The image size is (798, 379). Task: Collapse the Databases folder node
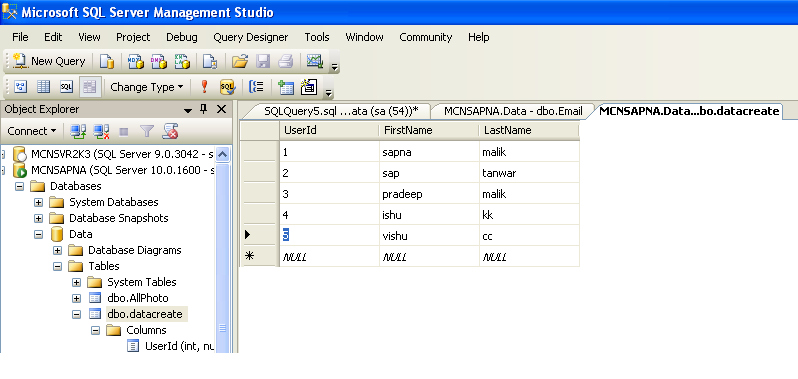tap(19, 186)
